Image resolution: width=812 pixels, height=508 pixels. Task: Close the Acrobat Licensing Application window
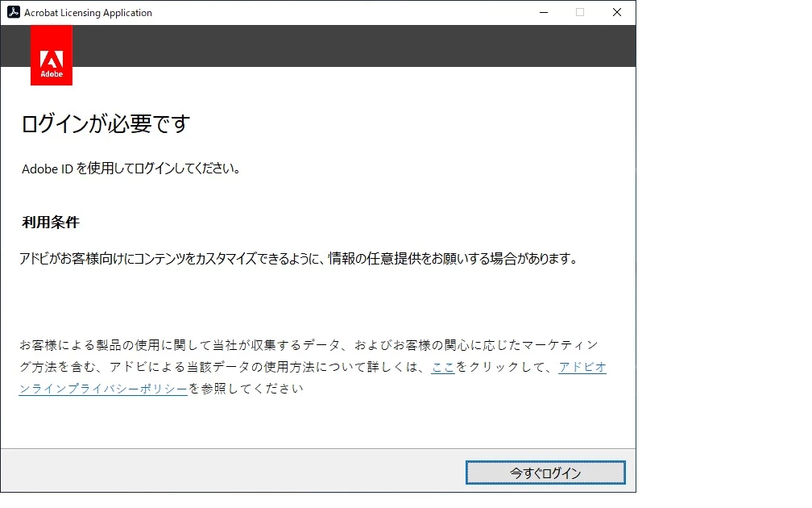point(617,12)
